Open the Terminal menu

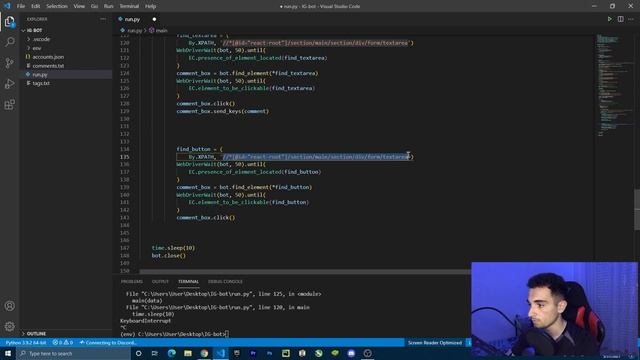129,6
